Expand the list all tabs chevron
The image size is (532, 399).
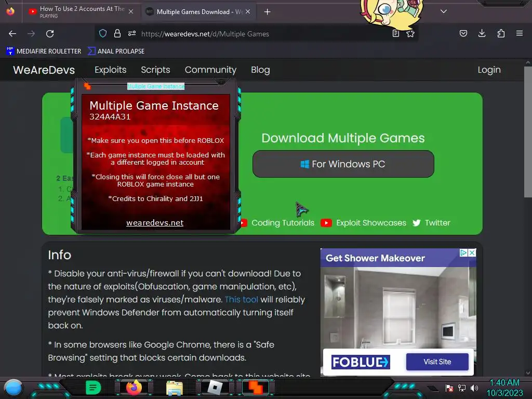(x=444, y=11)
